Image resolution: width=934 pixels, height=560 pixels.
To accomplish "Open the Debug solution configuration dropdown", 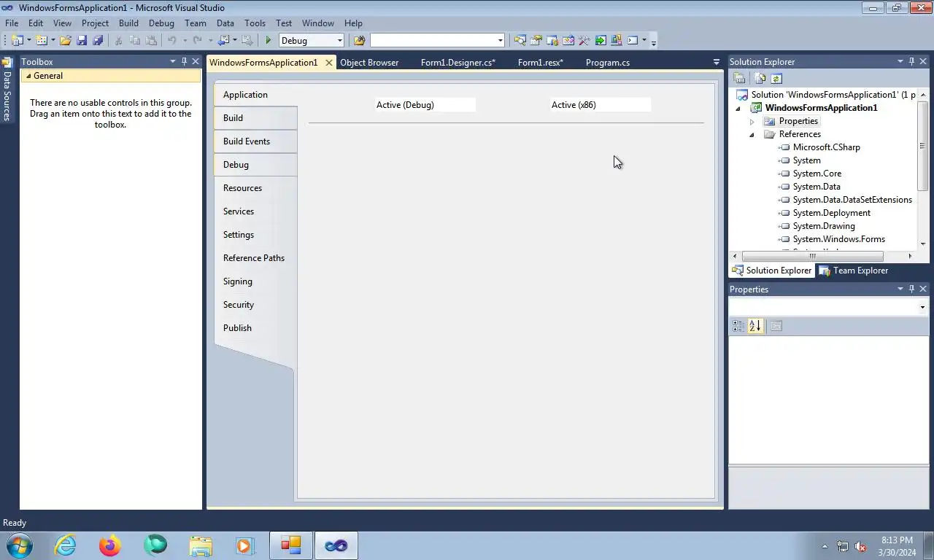I will [339, 41].
